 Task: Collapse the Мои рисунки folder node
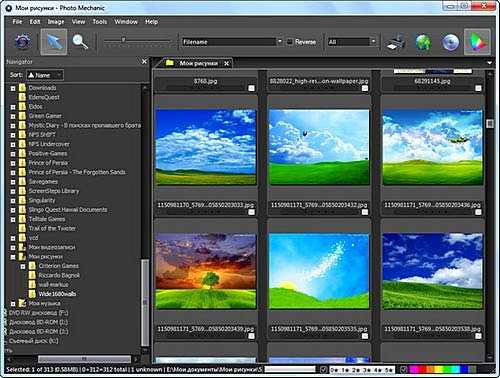[13, 257]
